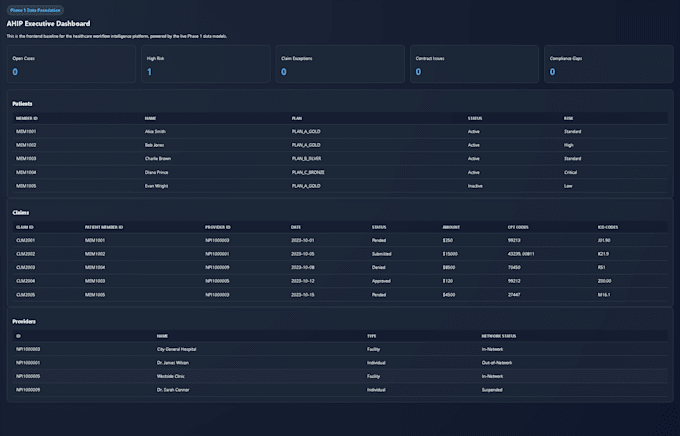Click the Out-of-Network status cell
The image size is (680, 436).
click(x=497, y=363)
